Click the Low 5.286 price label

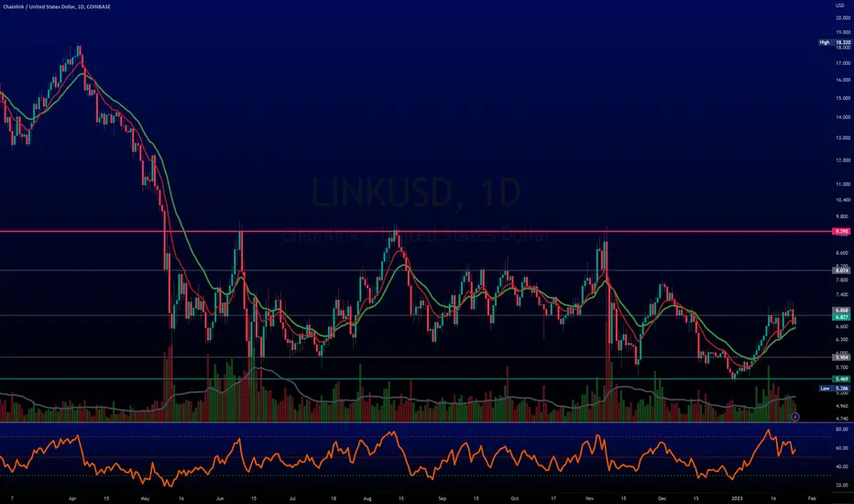(x=835, y=389)
